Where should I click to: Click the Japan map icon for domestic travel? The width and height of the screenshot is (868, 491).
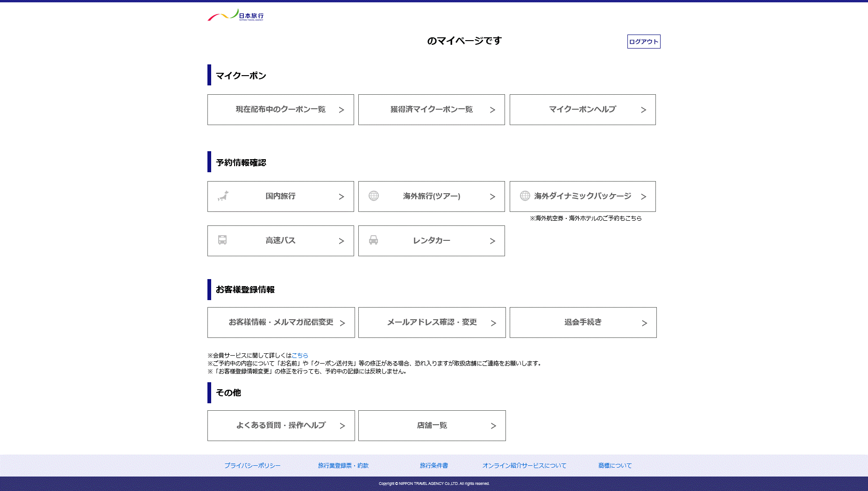coord(223,196)
